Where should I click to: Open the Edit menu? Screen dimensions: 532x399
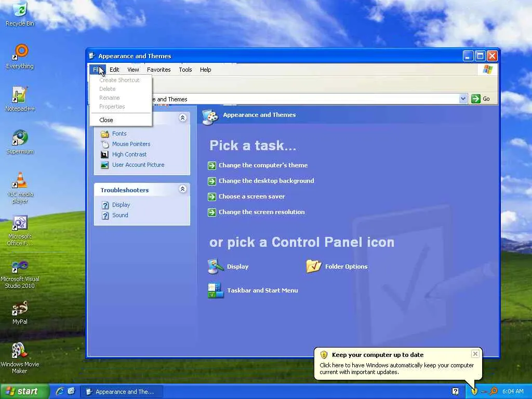(x=114, y=70)
